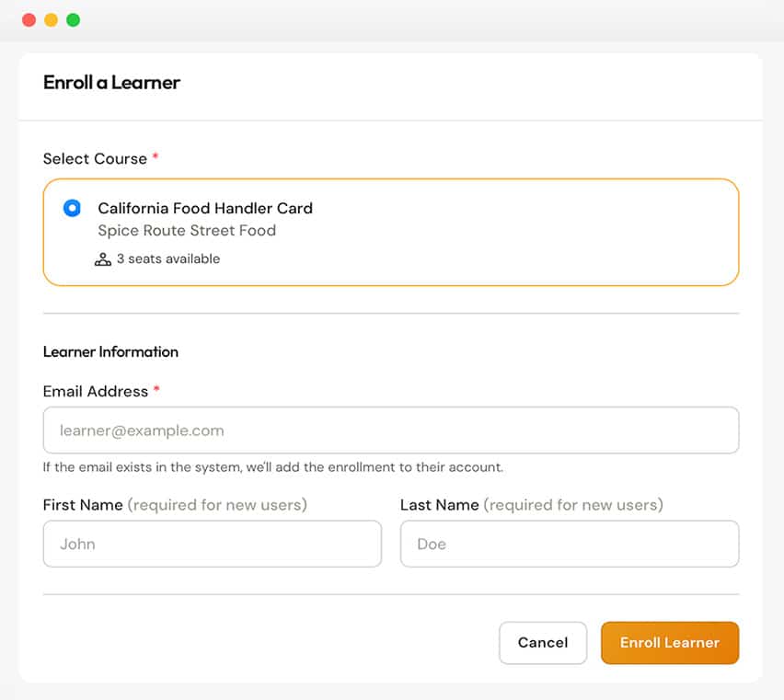
Task: Click into the First Name field
Action: click(213, 544)
